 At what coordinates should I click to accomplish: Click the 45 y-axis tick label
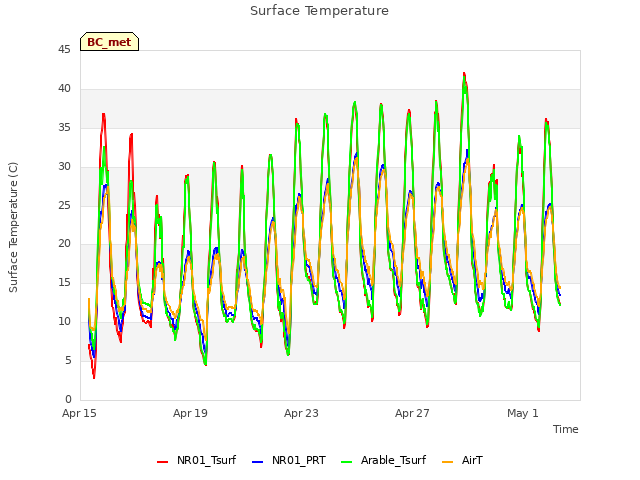click(64, 50)
